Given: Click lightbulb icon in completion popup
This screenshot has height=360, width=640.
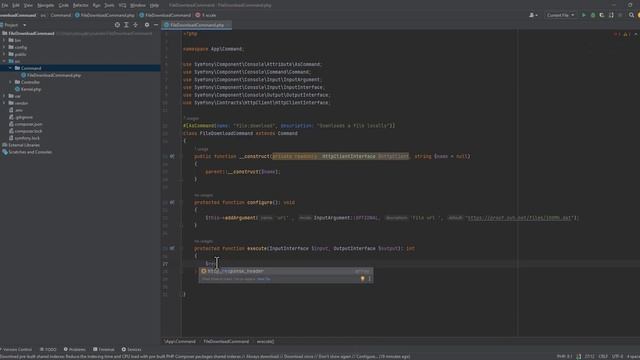Looking at the screenshot, I should (x=362, y=279).
